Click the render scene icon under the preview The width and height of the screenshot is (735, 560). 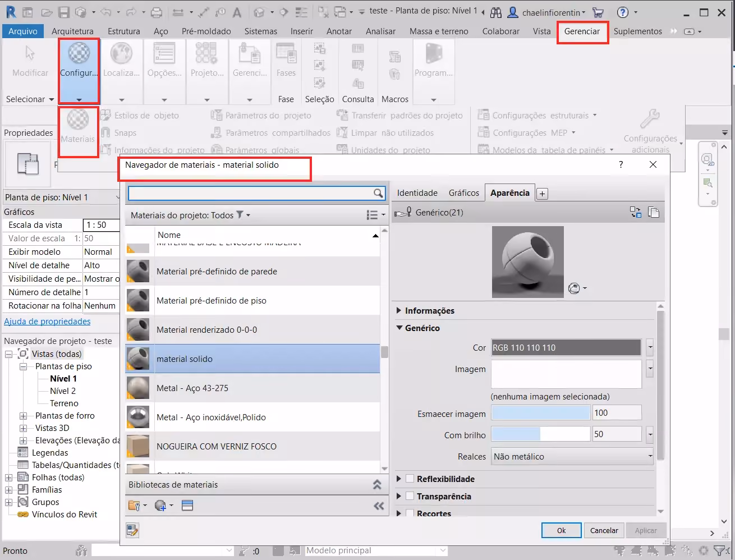pyautogui.click(x=575, y=288)
